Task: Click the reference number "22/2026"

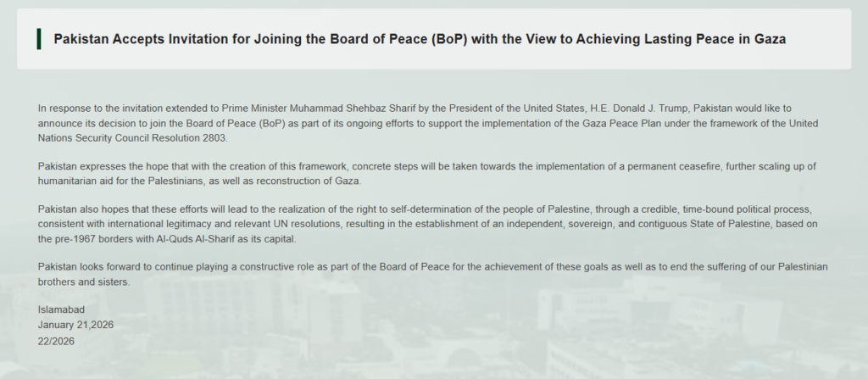Action: tap(57, 339)
